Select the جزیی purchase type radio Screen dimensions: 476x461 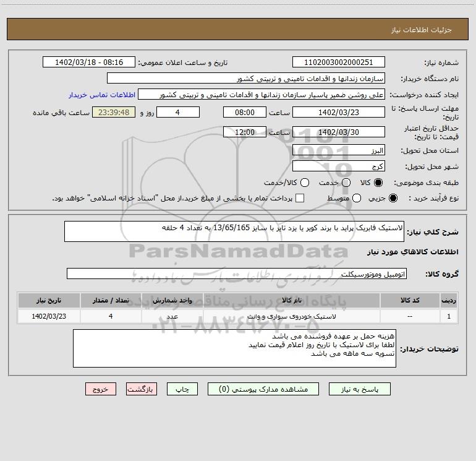pos(393,198)
